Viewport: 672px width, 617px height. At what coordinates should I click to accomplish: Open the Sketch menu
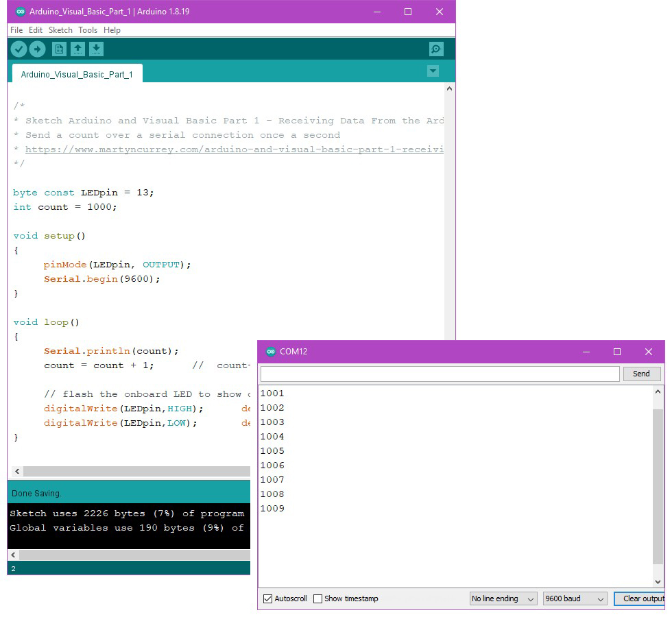[x=60, y=29]
